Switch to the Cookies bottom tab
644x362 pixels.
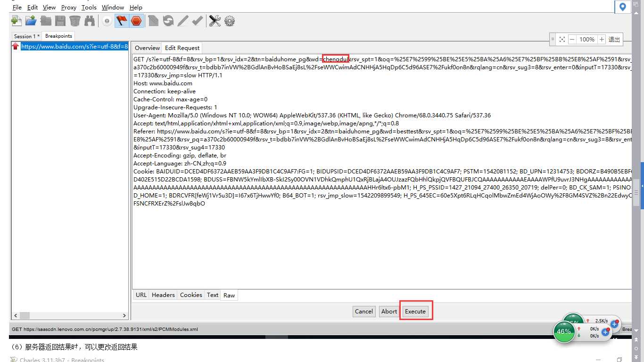click(191, 295)
